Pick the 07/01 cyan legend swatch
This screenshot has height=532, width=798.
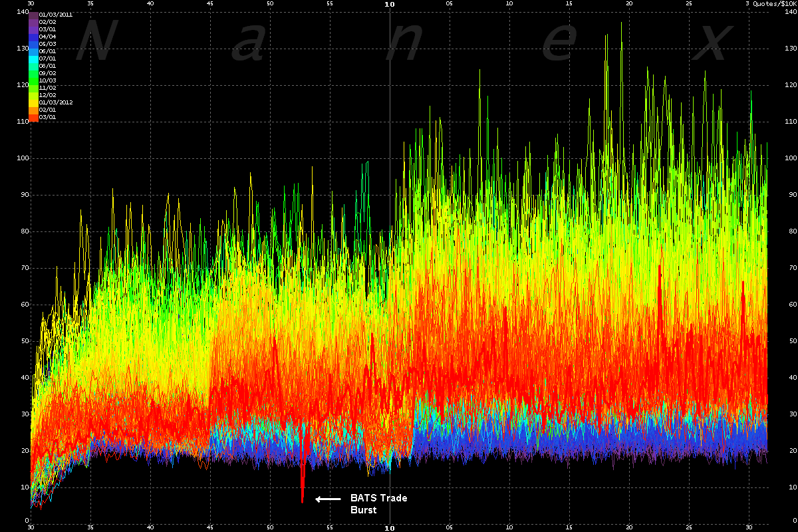tap(34, 59)
